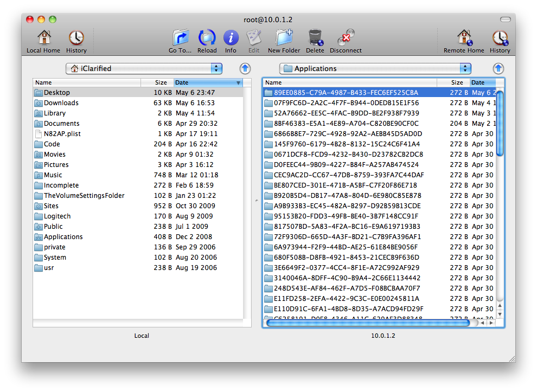Open the iClarified local path dropdown
Viewport: 537px width, 392px height.
tap(144, 68)
